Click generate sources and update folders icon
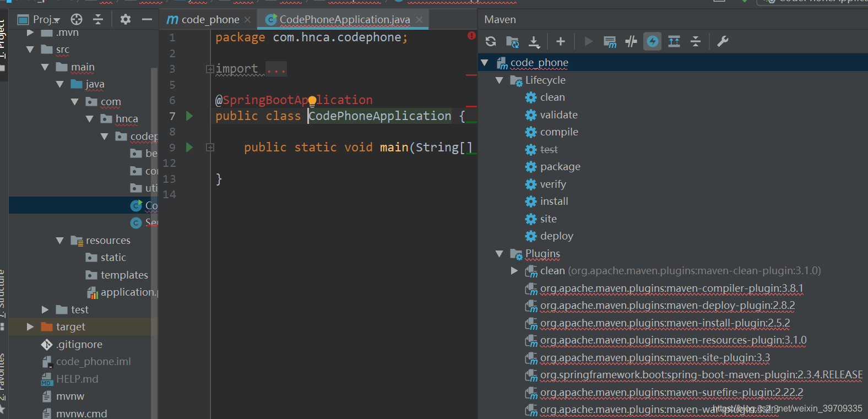Image resolution: width=868 pixels, height=419 pixels. [512, 41]
